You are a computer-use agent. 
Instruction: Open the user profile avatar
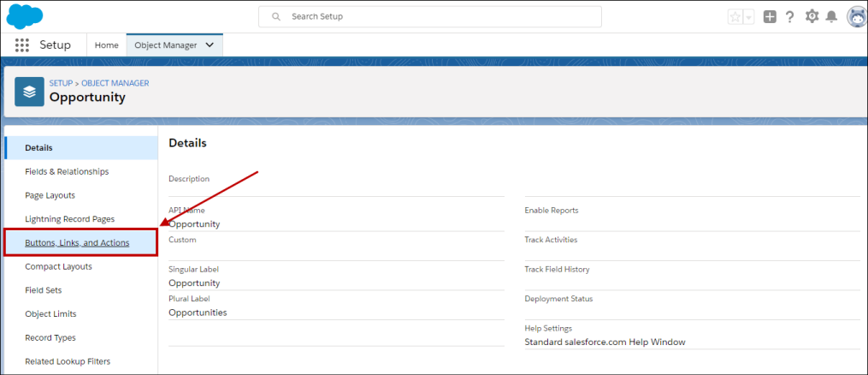pos(856,17)
